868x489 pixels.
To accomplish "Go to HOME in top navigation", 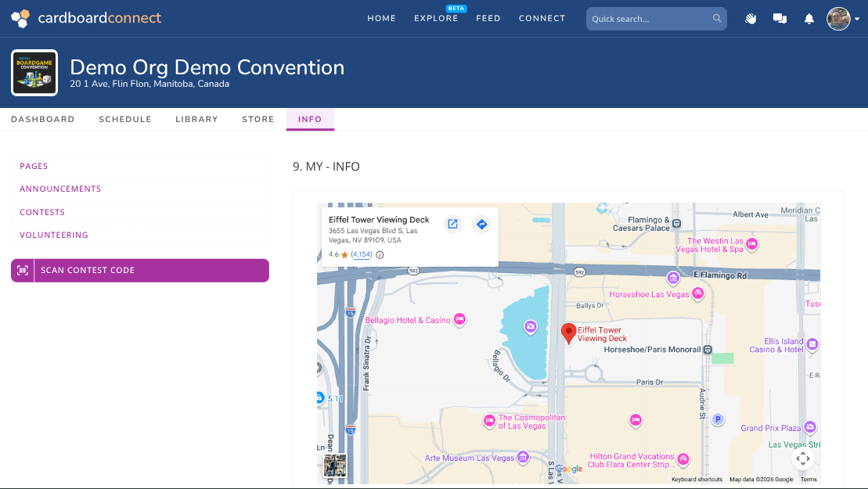I will click(381, 18).
